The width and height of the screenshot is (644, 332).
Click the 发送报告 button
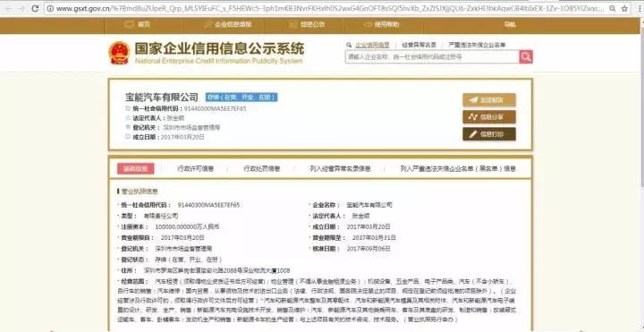(x=489, y=100)
